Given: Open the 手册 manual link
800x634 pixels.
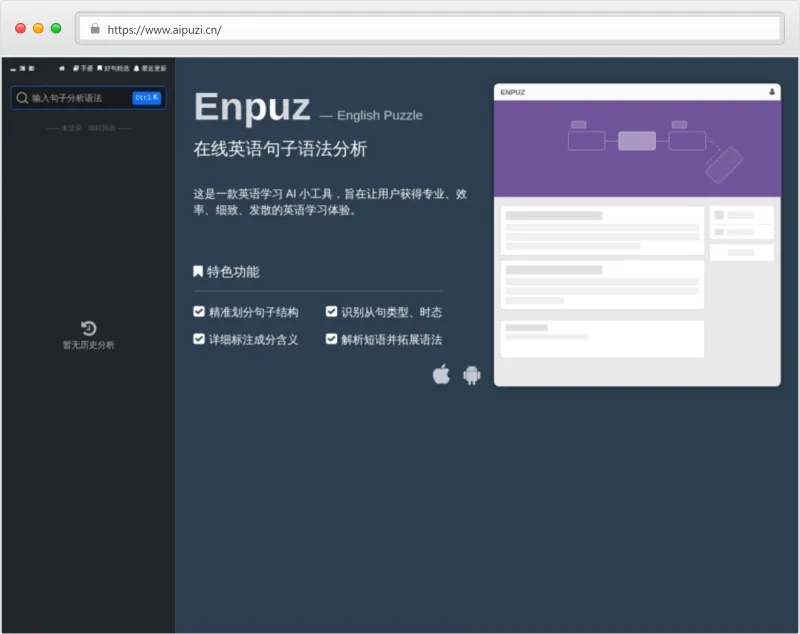Looking at the screenshot, I should [x=83, y=68].
